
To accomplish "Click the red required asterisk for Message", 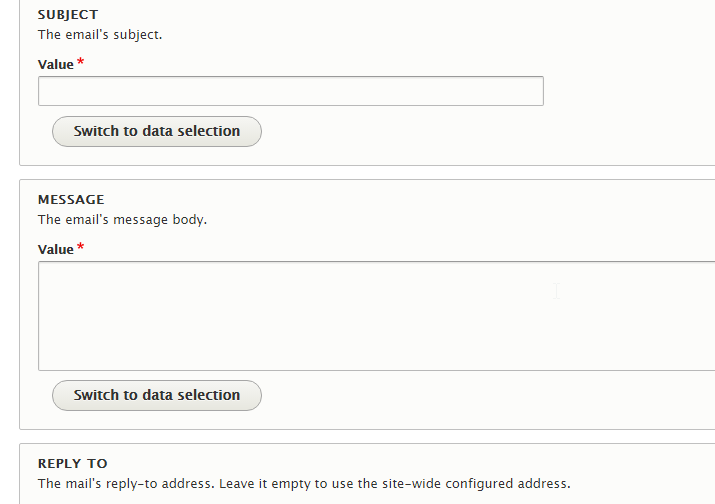I will 80,248.
